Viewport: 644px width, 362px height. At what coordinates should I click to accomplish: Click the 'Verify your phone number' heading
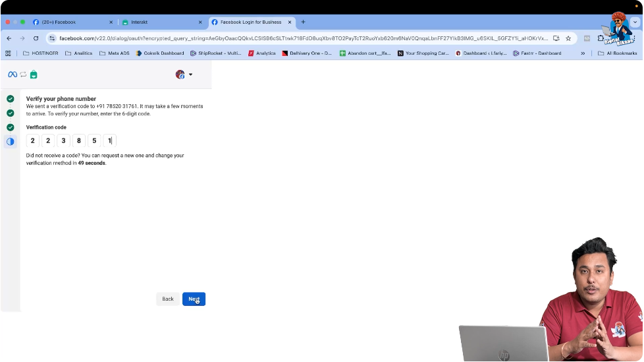point(61,99)
